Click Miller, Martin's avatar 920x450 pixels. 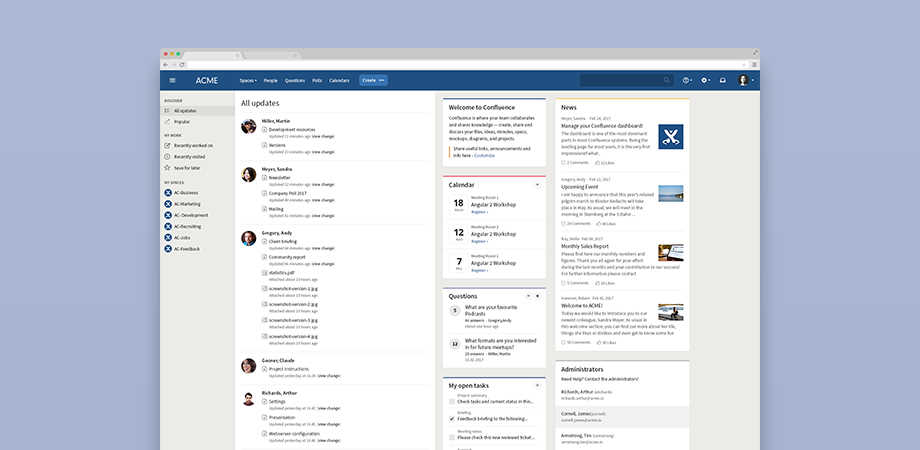click(249, 126)
